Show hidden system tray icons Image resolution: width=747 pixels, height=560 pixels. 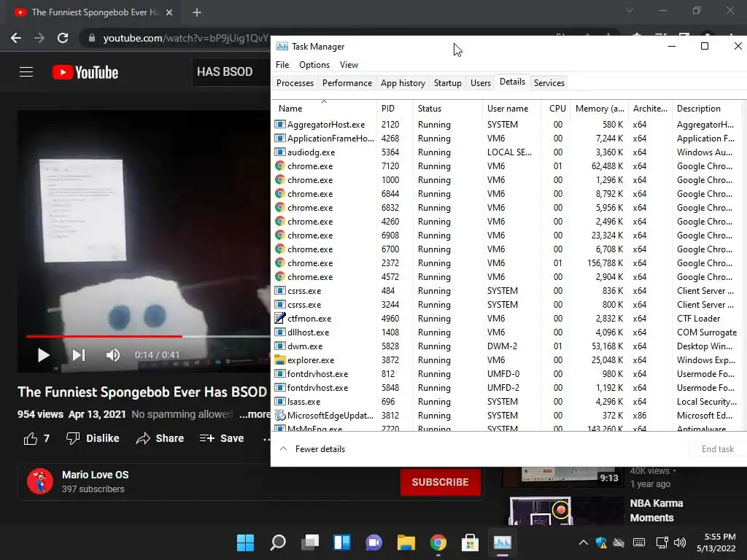pyautogui.click(x=583, y=542)
